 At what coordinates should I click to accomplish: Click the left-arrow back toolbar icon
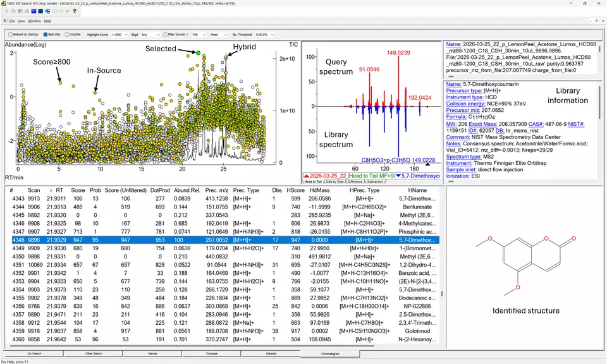point(68,11)
